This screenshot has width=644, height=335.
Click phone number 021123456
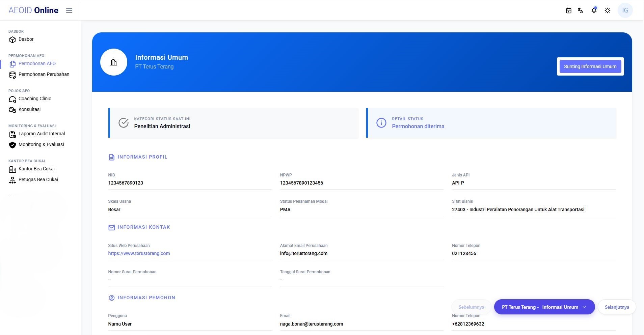pos(464,253)
